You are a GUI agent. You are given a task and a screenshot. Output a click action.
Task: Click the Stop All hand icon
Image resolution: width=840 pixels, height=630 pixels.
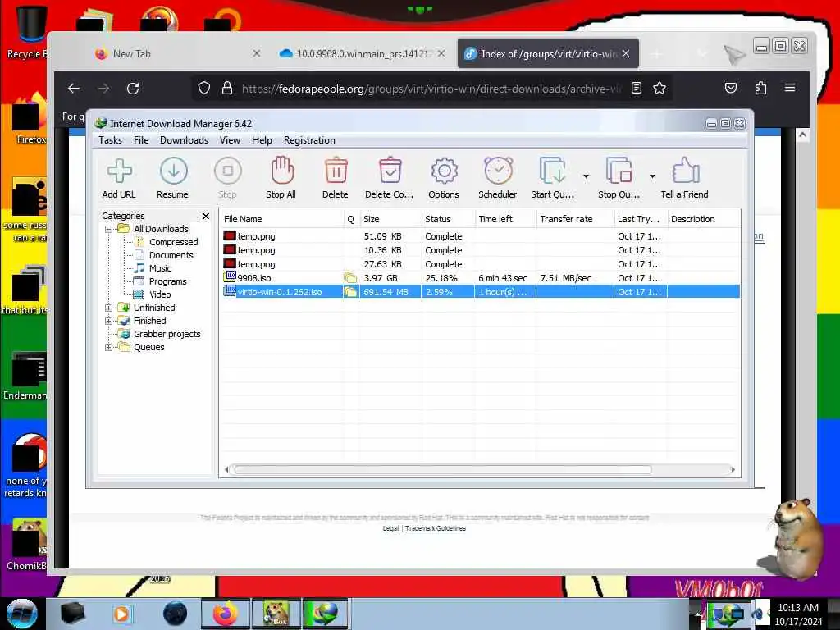pyautogui.click(x=281, y=178)
